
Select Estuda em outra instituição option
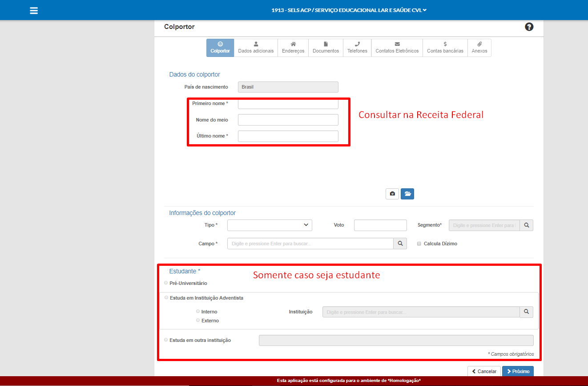(x=166, y=340)
